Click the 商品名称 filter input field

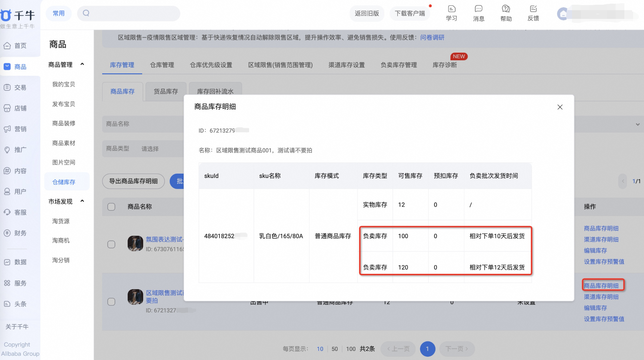tap(143, 124)
